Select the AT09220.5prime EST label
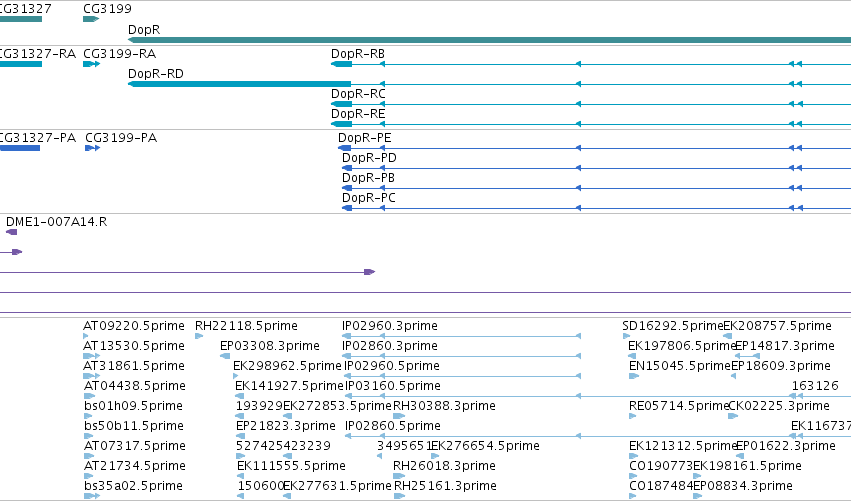This screenshot has width=851, height=501. pyautogui.click(x=134, y=326)
